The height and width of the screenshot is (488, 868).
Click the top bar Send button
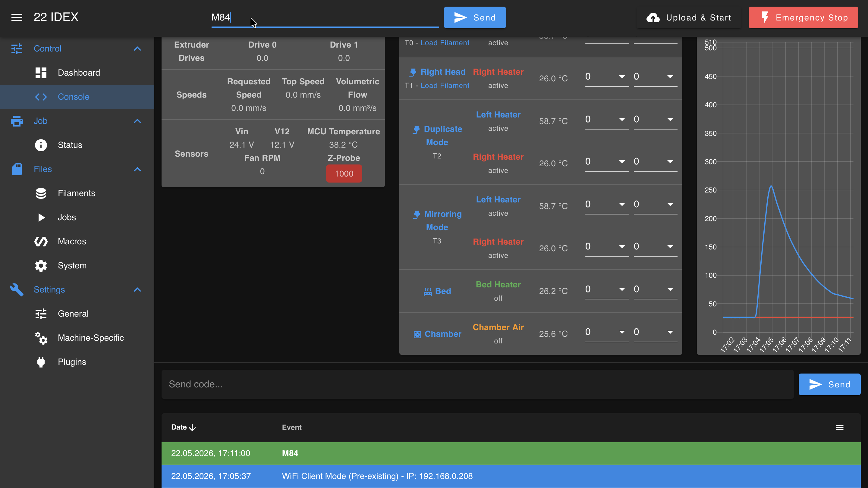tap(475, 17)
